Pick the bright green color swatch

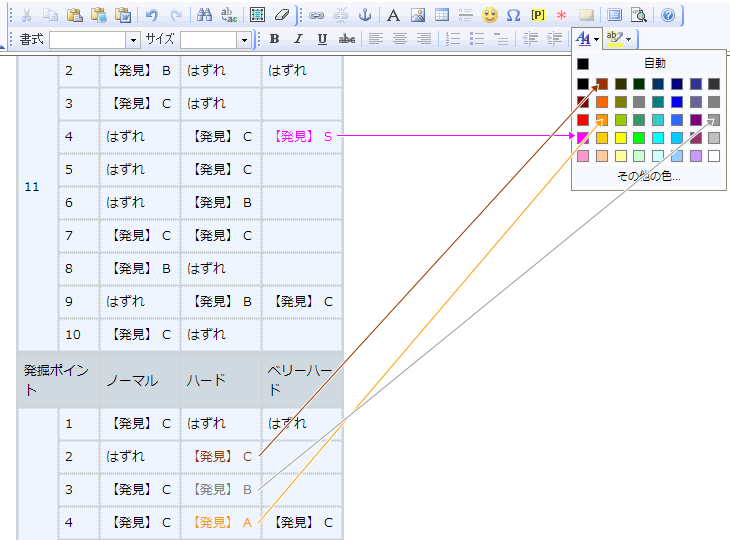point(639,138)
